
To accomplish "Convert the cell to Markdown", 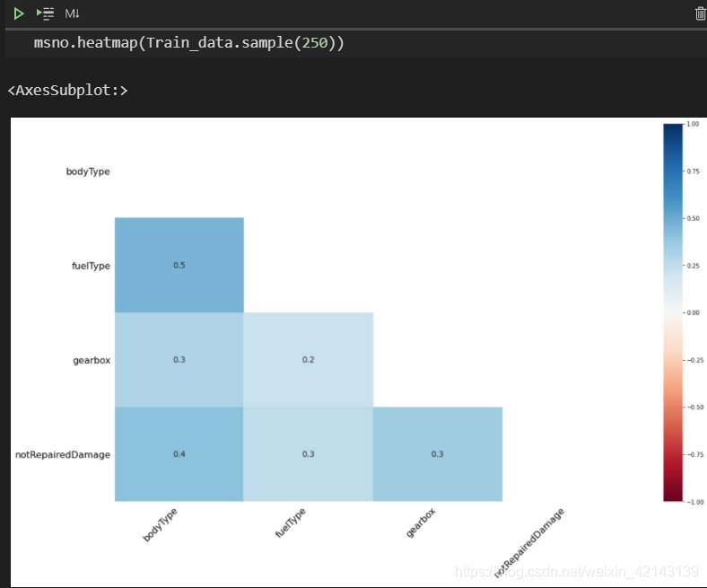I will pyautogui.click(x=73, y=13).
